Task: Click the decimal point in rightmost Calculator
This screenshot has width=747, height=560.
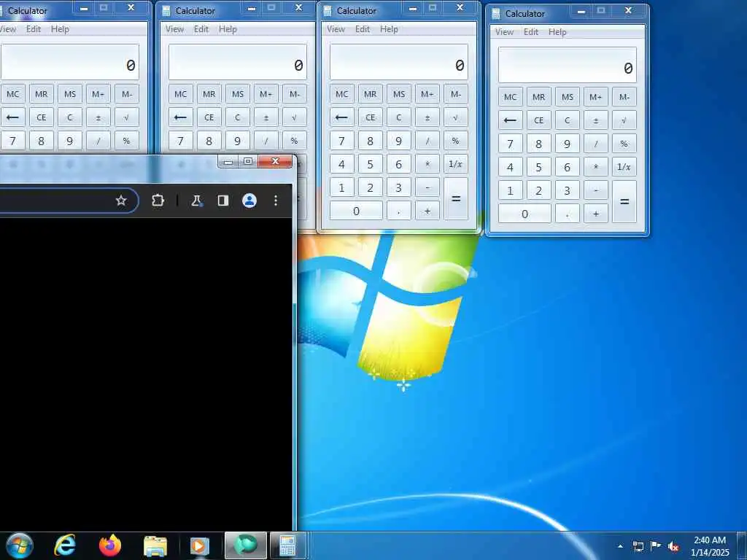Action: pyautogui.click(x=568, y=214)
